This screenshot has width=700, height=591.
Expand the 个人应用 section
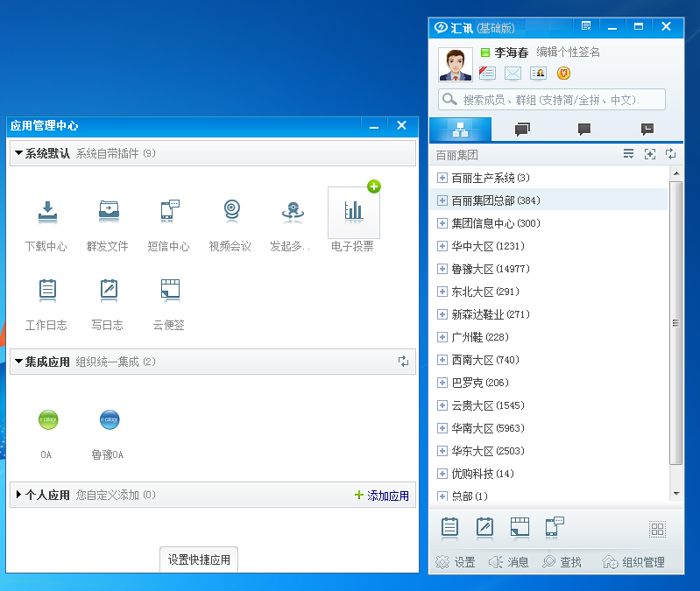pyautogui.click(x=18, y=494)
